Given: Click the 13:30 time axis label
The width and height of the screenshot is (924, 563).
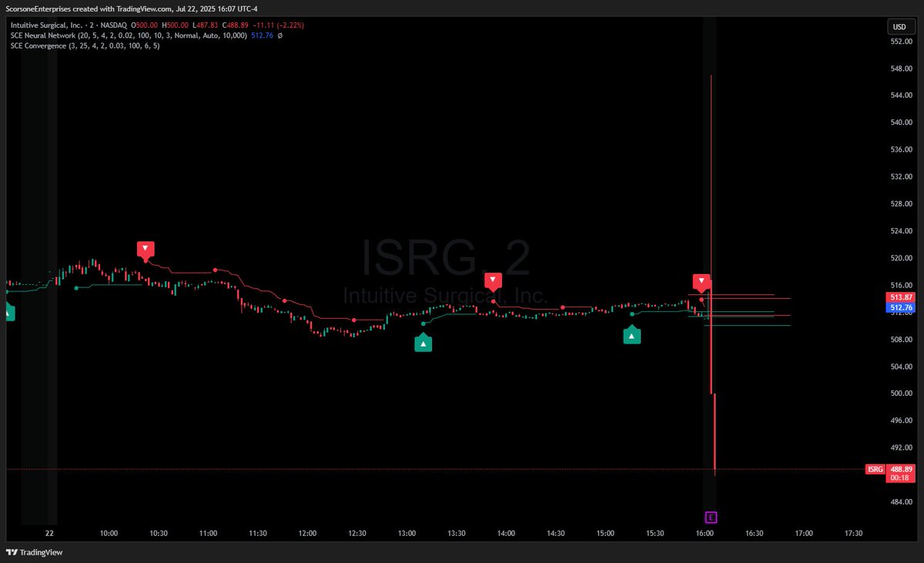Looking at the screenshot, I should point(457,533).
